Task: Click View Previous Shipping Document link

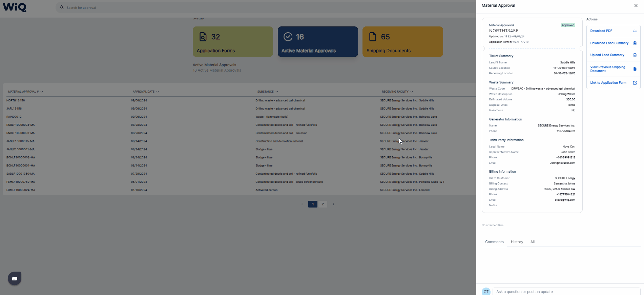Action: pos(608,69)
